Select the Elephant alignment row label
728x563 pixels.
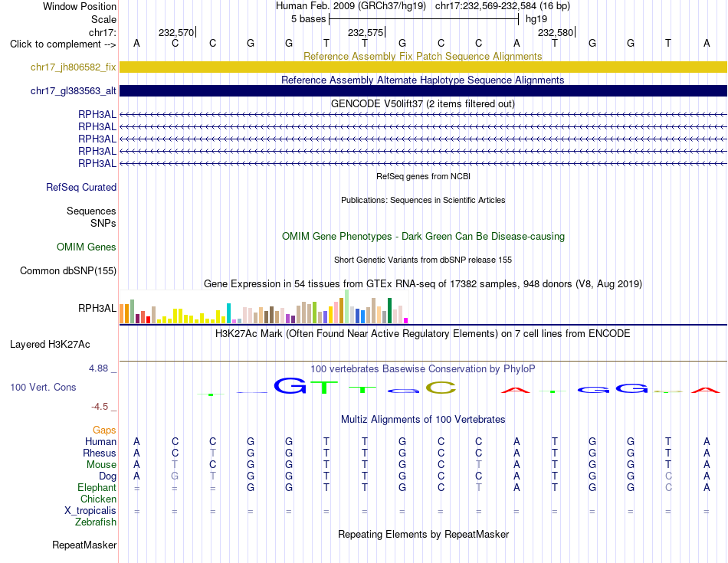point(97,488)
